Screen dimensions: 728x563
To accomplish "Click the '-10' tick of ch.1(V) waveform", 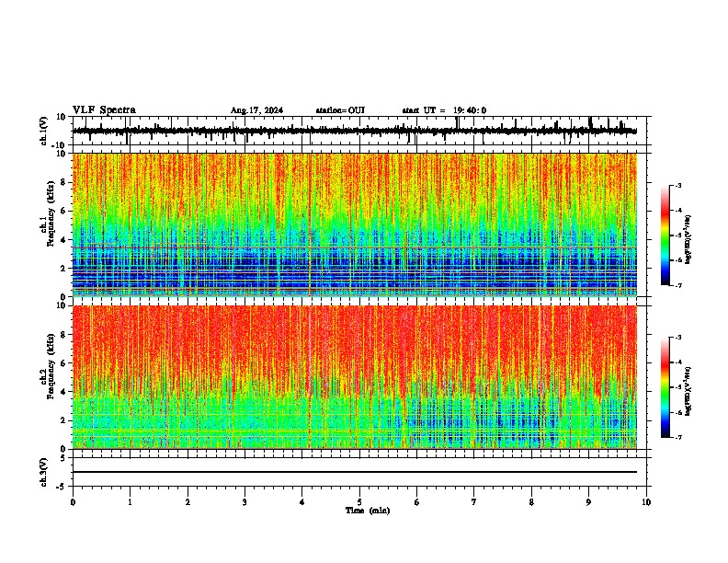I will tap(60, 145).
